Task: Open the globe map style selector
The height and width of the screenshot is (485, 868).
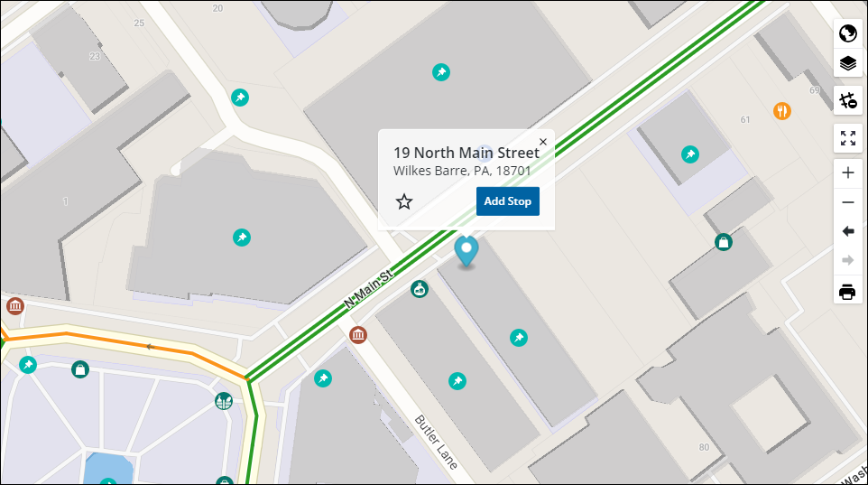Action: tap(847, 34)
